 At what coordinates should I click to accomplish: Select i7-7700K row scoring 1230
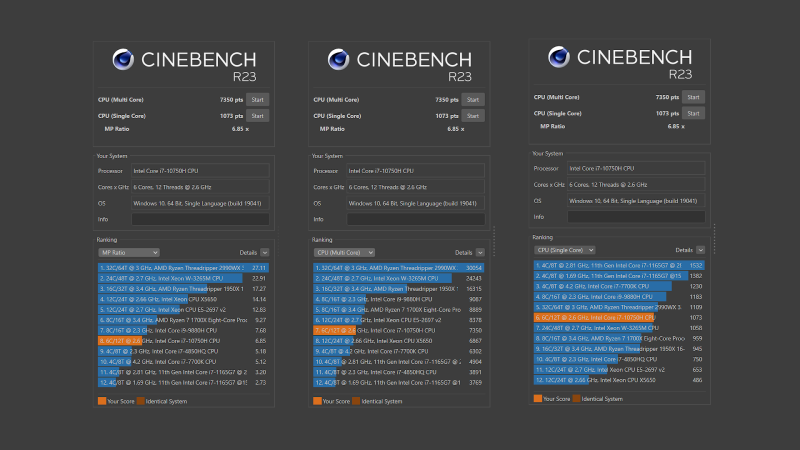(619, 286)
